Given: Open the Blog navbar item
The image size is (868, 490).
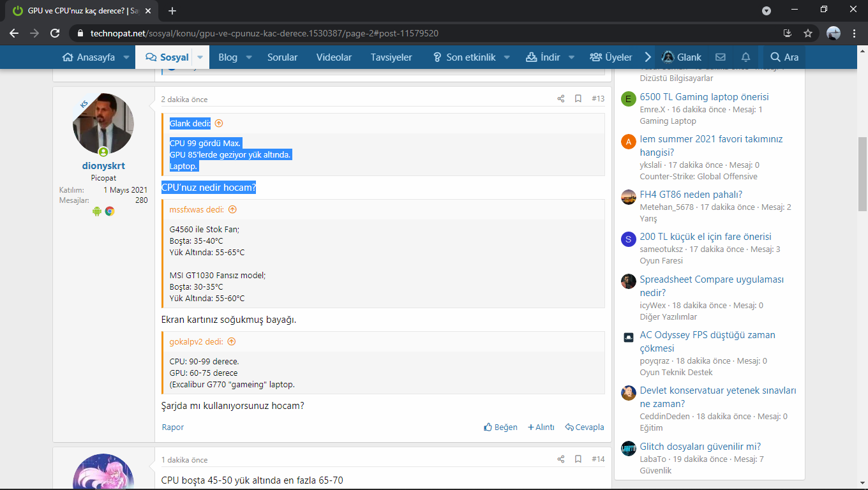Looking at the screenshot, I should tap(228, 57).
